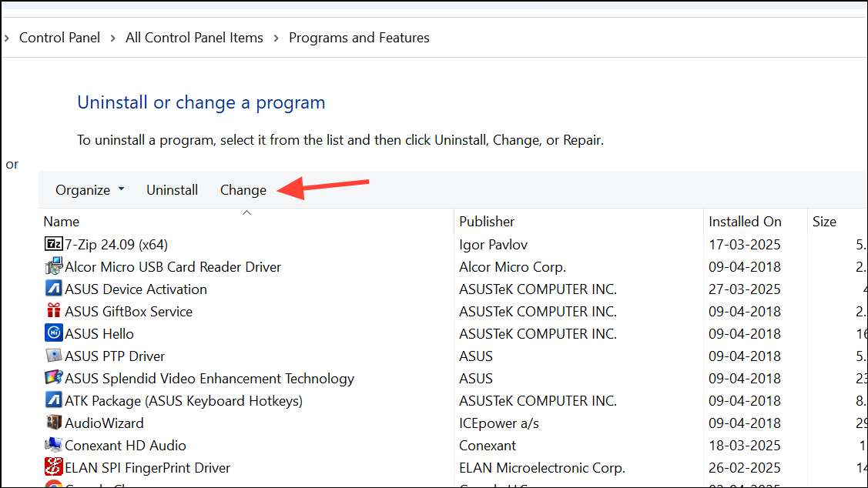Select ASUS GiftBox Service entry
The image size is (868, 488).
[x=129, y=312]
